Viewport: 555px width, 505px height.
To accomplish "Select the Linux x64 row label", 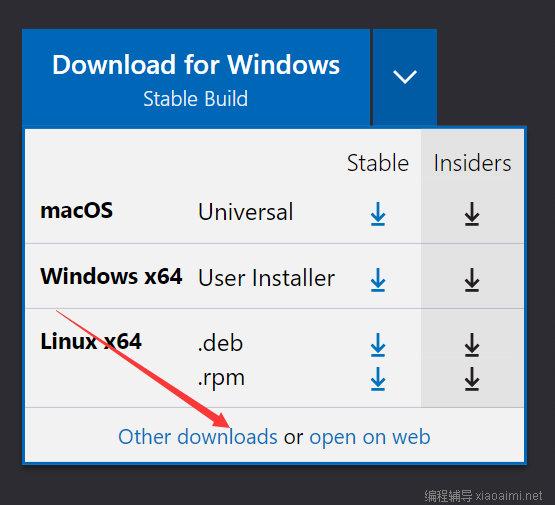I will [91, 342].
